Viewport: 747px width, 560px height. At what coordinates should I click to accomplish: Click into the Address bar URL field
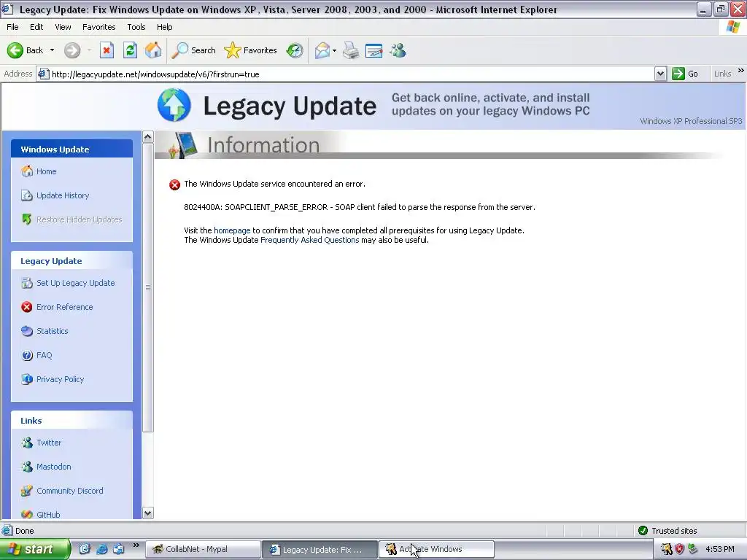pyautogui.click(x=352, y=74)
